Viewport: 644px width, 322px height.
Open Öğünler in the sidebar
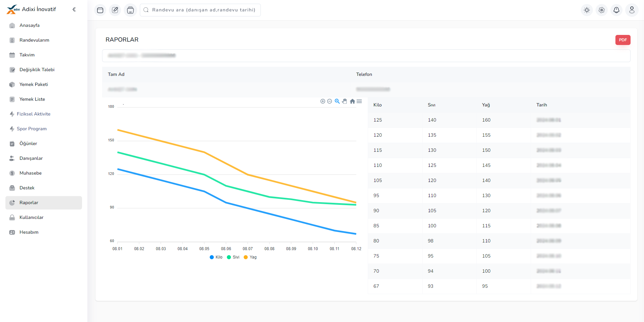point(44,144)
